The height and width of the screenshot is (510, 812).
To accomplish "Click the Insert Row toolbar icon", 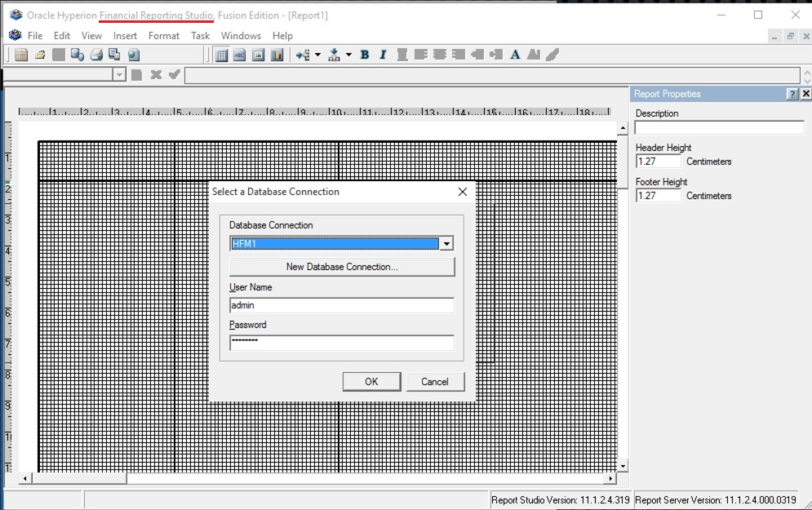I will pos(303,55).
